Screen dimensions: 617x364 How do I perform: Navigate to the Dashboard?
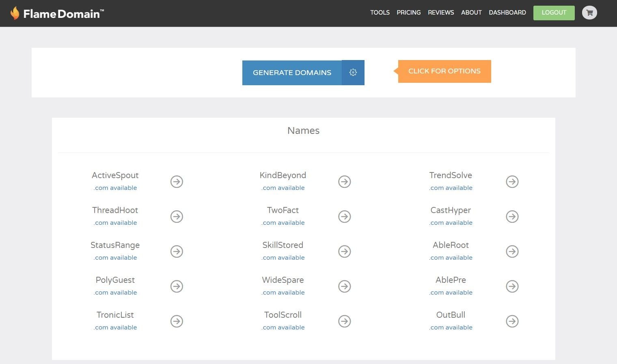click(507, 13)
